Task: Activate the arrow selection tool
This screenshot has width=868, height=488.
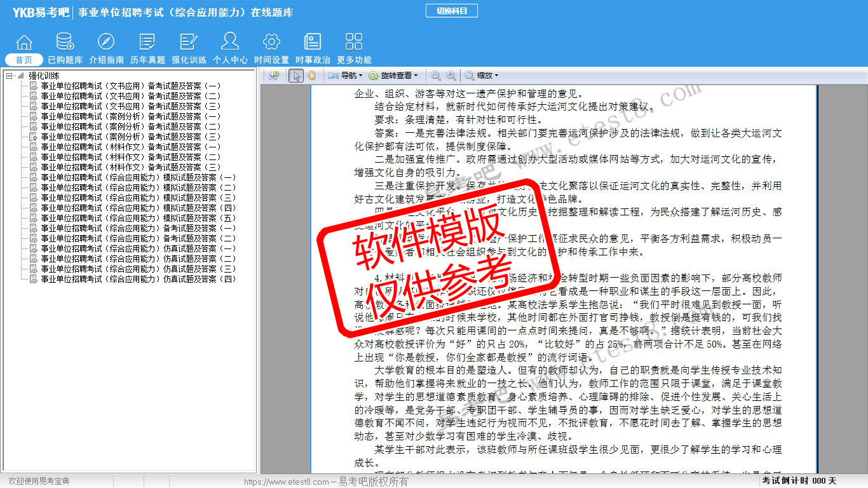Action: point(295,76)
